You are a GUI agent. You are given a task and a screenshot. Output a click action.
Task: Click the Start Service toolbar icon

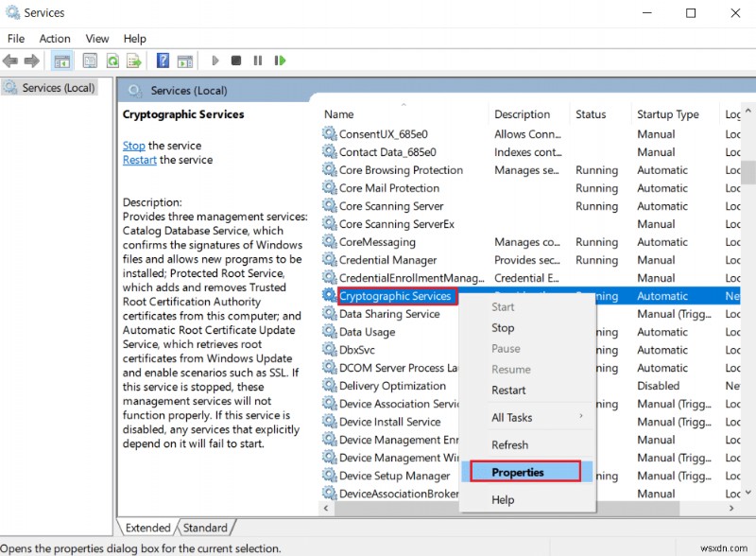215,60
